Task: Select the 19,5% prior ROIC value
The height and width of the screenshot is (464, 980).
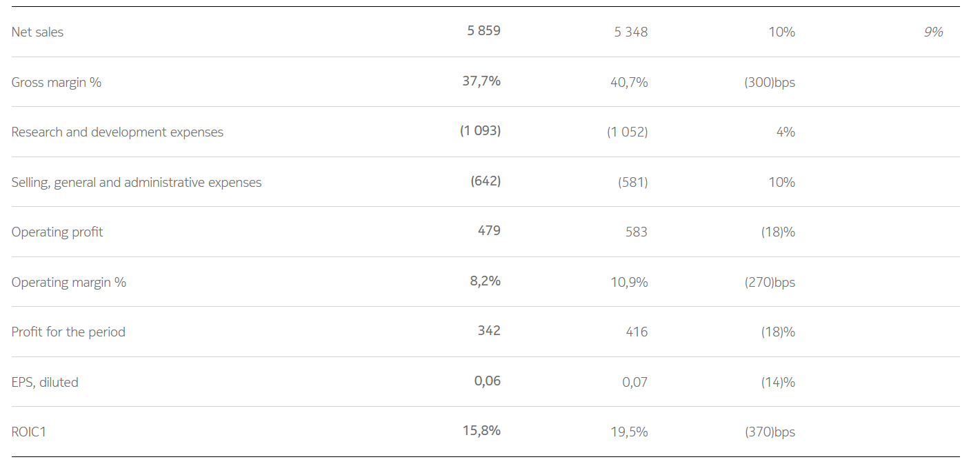Action: [x=629, y=432]
